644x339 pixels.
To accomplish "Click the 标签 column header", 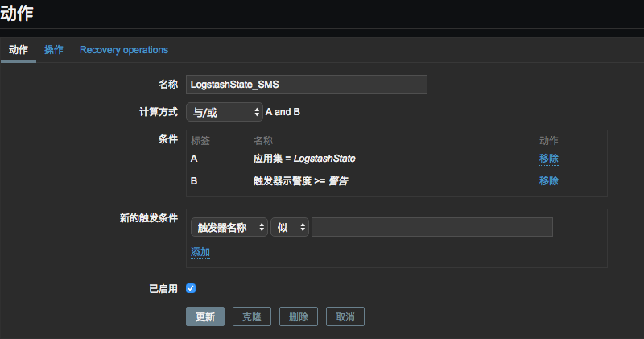I will click(x=200, y=141).
